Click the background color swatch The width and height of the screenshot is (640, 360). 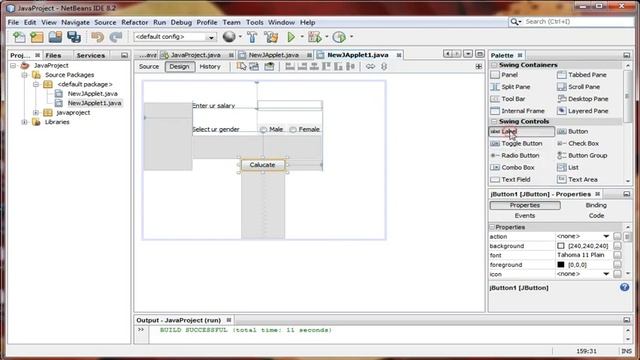tap(561, 246)
